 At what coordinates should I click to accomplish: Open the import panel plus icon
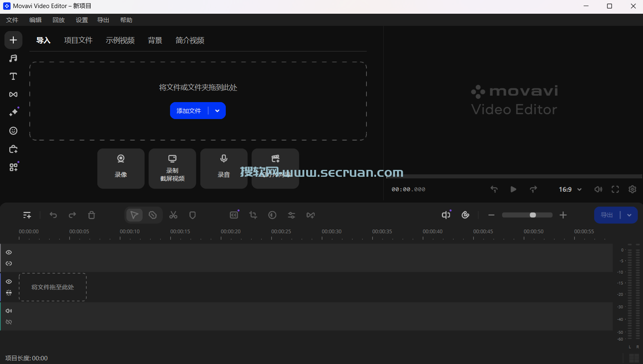pos(13,40)
